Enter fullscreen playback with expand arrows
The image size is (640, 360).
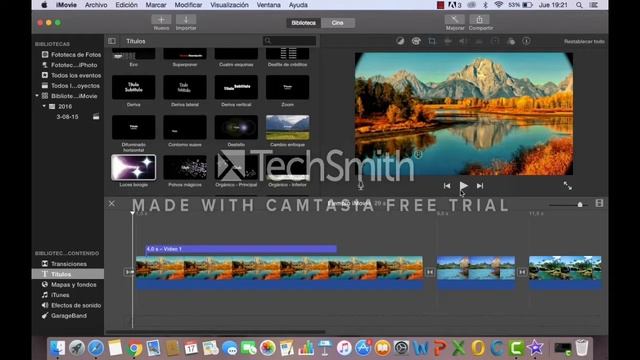567,186
